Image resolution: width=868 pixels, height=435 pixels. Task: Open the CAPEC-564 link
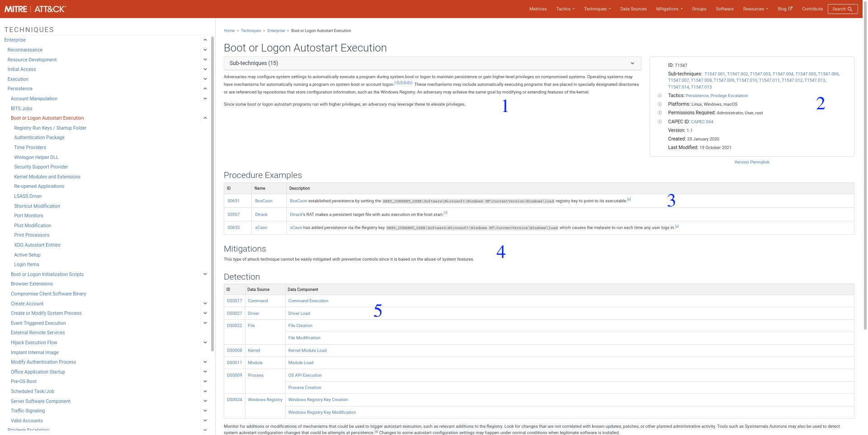702,122
